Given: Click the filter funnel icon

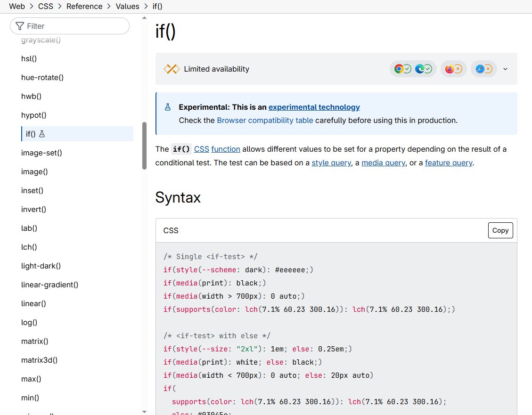Looking at the screenshot, I should click(20, 26).
